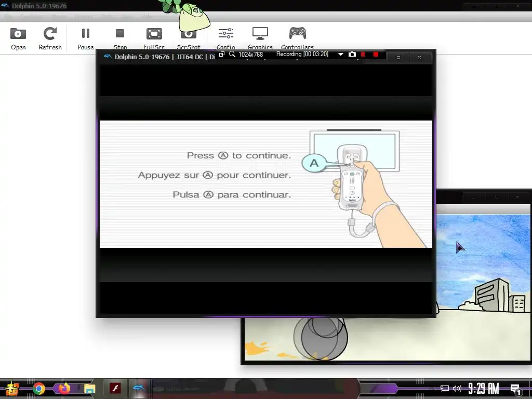Click the Recording [00:03:20] timer text
Image resolution: width=532 pixels, height=399 pixels.
coord(302,54)
